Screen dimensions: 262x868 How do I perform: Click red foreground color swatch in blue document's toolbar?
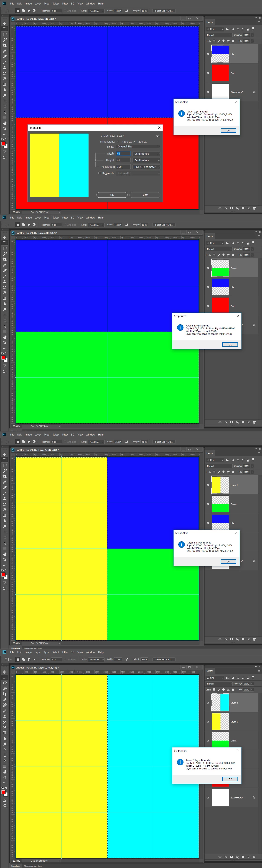(3, 144)
